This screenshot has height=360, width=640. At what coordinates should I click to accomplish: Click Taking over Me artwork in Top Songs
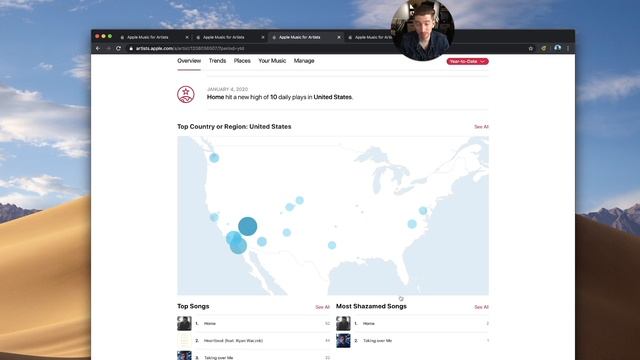pos(184,356)
